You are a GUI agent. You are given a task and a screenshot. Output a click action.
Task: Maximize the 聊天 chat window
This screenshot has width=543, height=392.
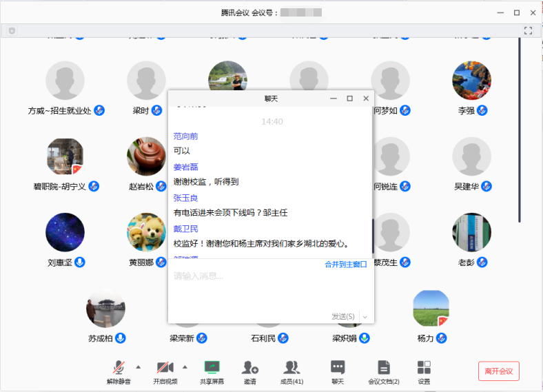pos(350,99)
